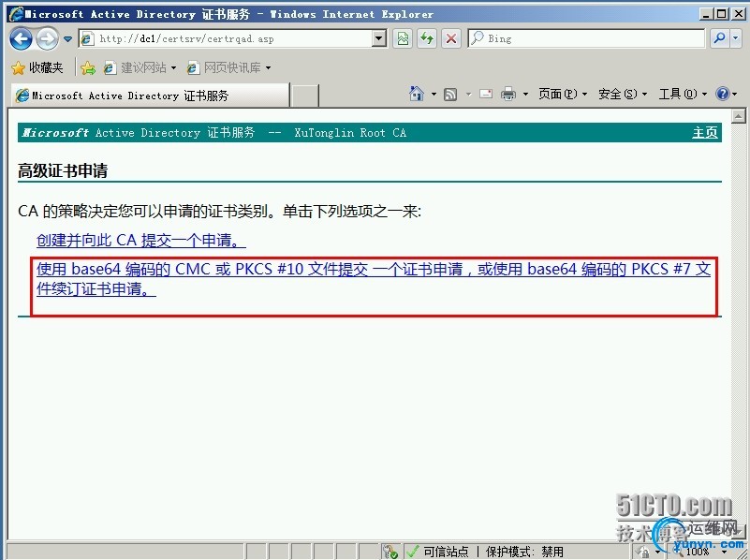
Task: Click the Read Mail envelope icon
Action: (x=486, y=94)
